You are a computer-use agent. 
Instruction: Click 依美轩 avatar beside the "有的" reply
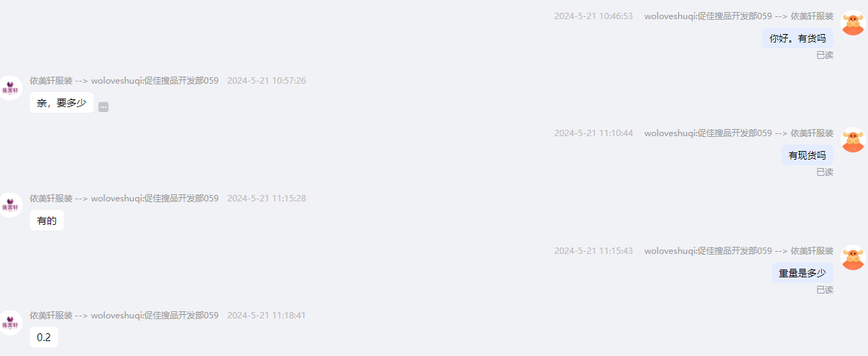coord(11,205)
